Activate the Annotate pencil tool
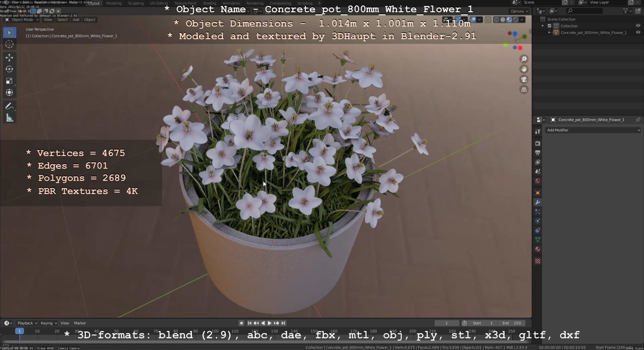The height and width of the screenshot is (350, 644). (x=9, y=106)
